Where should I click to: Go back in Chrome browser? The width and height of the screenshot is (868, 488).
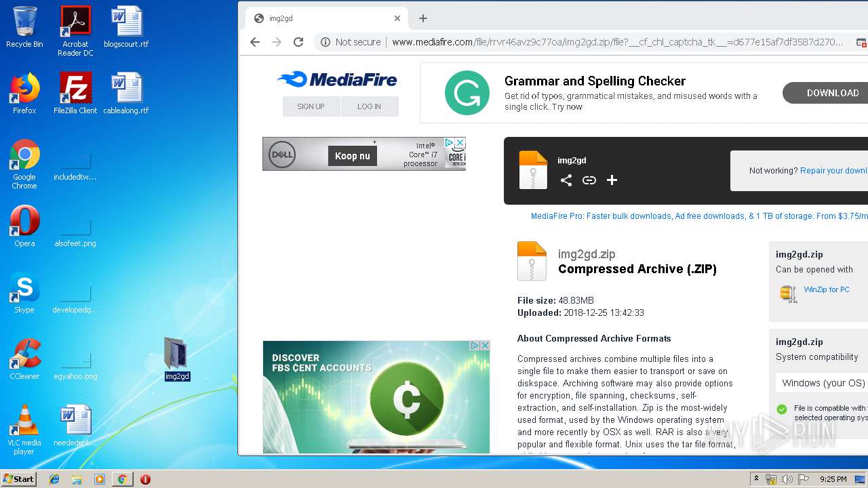[x=255, y=42]
